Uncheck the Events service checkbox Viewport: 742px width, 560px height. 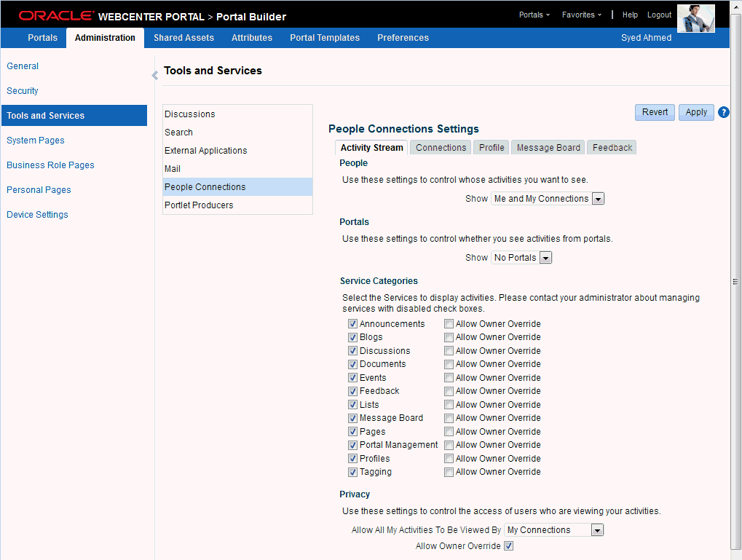coord(352,378)
